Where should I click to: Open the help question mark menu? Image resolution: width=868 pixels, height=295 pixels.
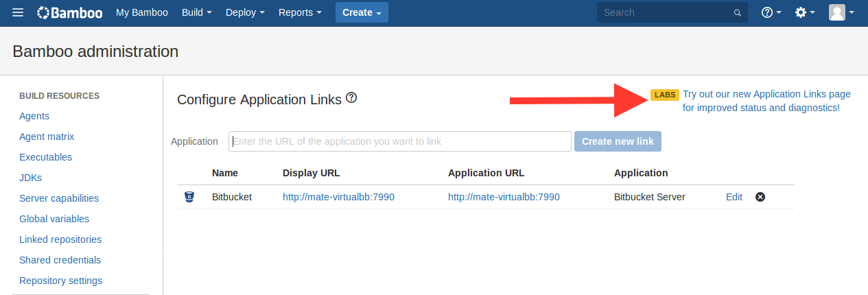point(771,12)
